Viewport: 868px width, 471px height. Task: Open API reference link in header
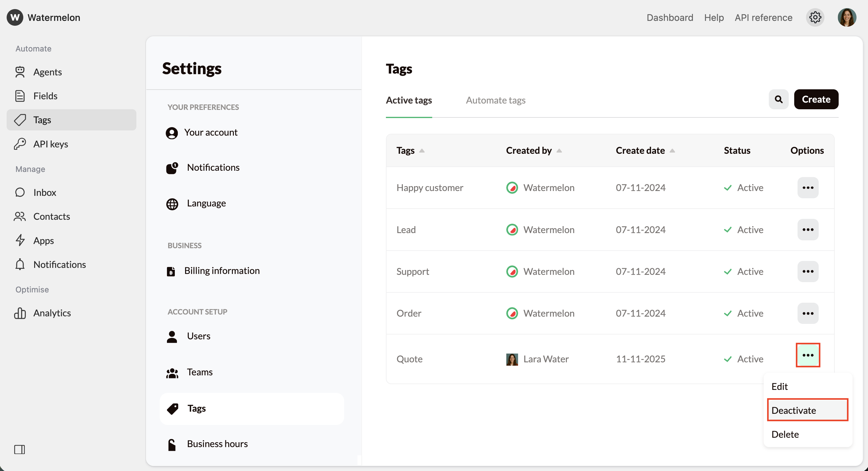[763, 17]
